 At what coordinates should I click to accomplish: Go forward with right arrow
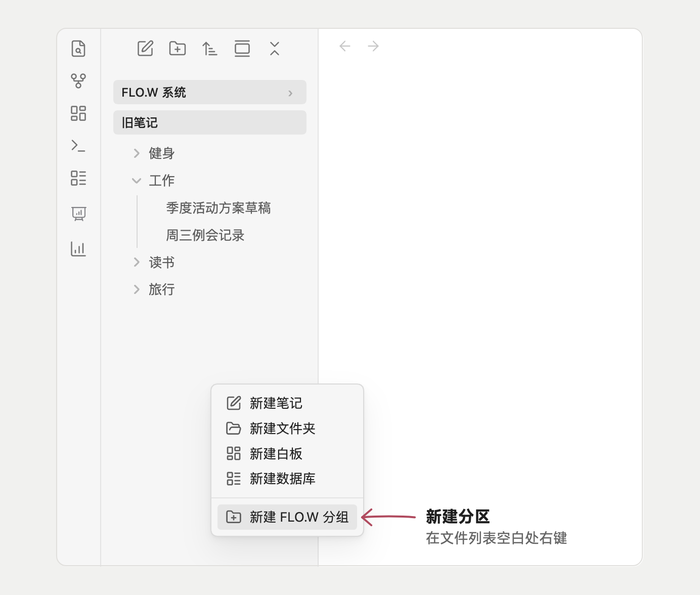(x=373, y=46)
